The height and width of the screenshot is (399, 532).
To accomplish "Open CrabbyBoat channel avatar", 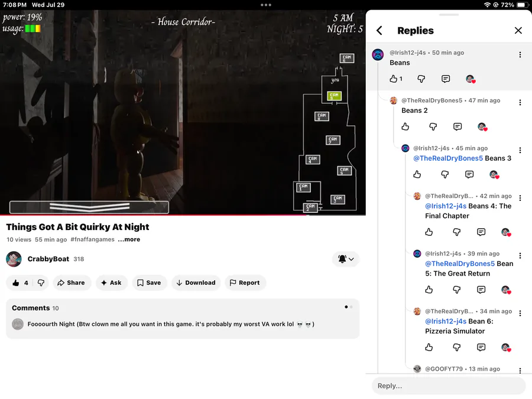I will [14, 259].
